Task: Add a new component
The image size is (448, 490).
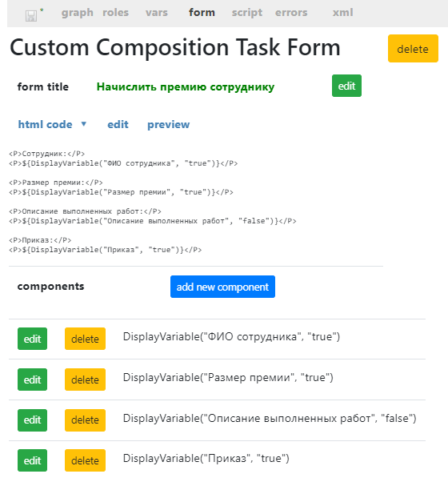Action: point(222,287)
